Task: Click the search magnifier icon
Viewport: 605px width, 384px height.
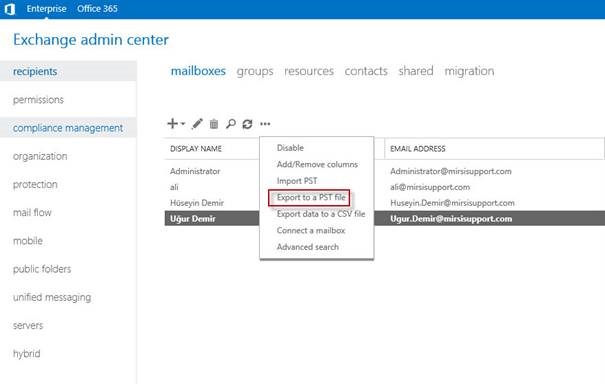Action: (x=231, y=124)
